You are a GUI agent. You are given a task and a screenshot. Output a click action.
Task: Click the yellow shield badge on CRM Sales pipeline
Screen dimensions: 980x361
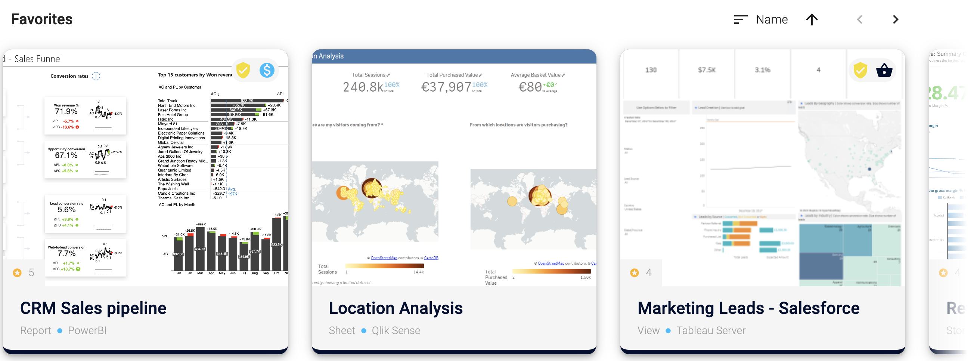[x=243, y=71]
